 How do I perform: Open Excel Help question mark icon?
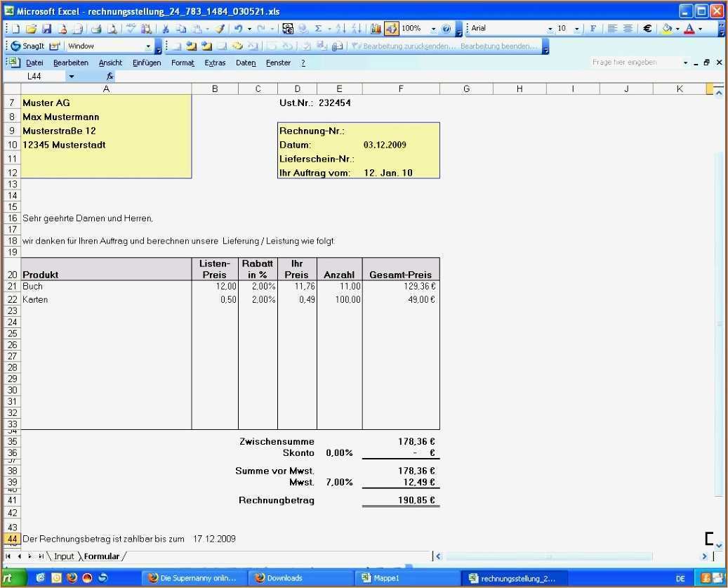click(446, 29)
